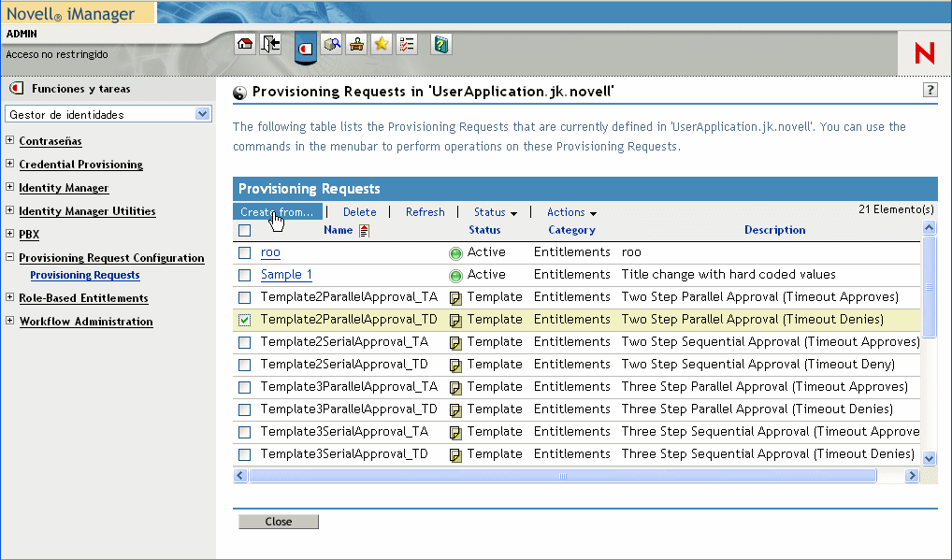Click the question mark help icon beside title
This screenshot has width=952, height=560.
pos(930,91)
